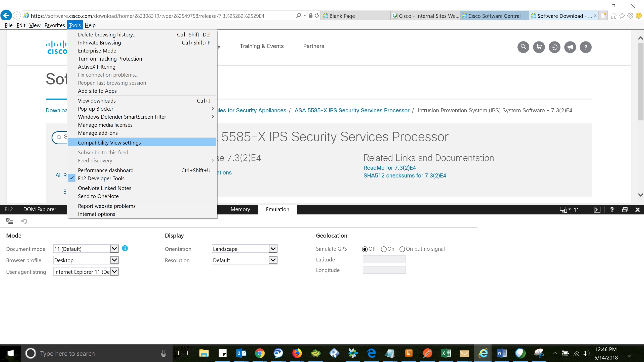The height and width of the screenshot is (362, 644).
Task: Click the smiley feedback icon
Action: [639, 16]
